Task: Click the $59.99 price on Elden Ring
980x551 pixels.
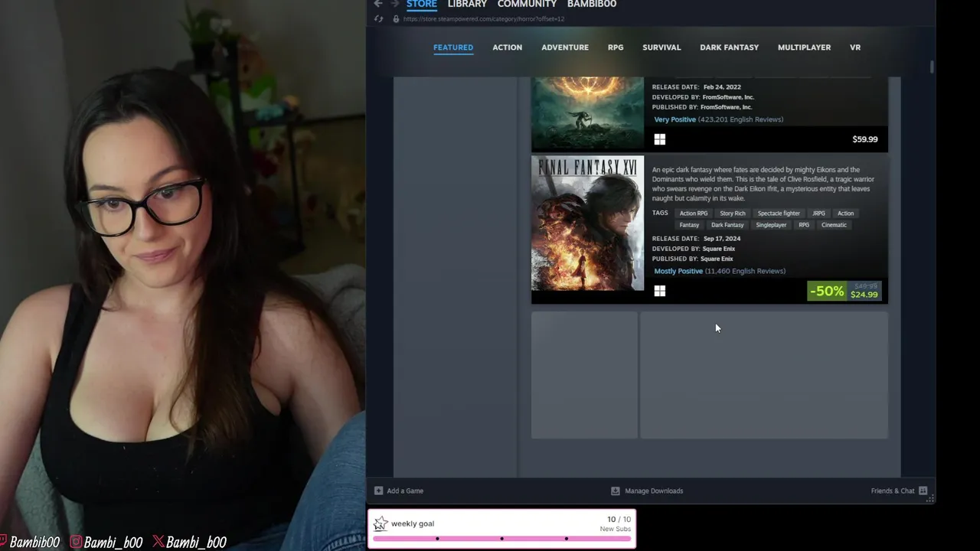Action: (865, 139)
